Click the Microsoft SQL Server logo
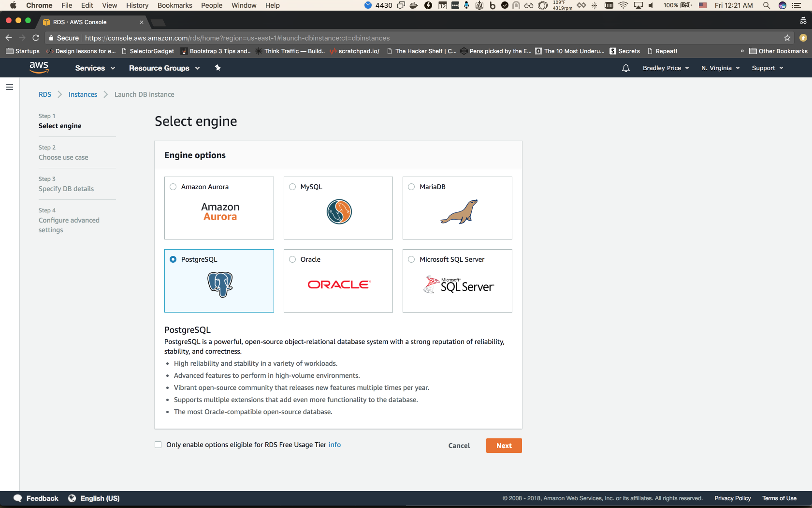This screenshot has width=812, height=508. click(458, 285)
